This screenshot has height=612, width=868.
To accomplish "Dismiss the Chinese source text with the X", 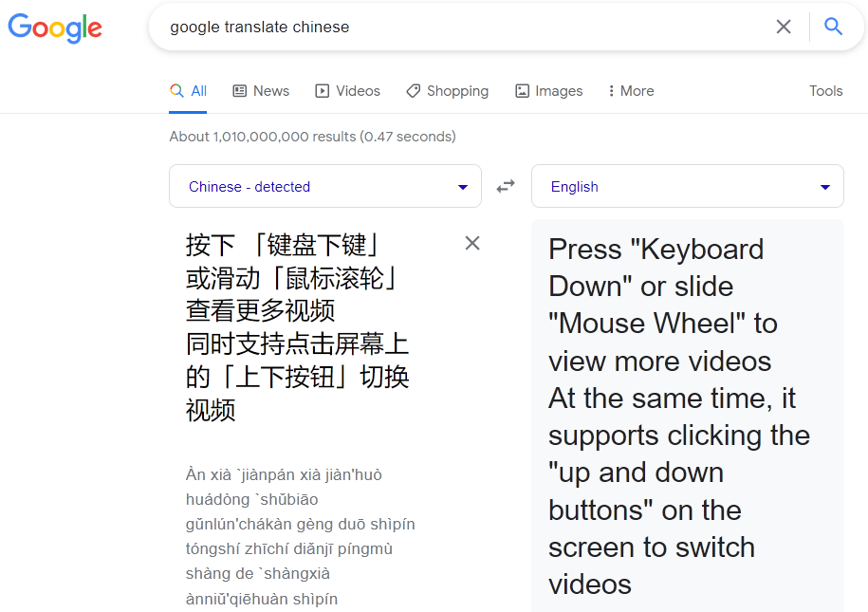I will pyautogui.click(x=472, y=243).
